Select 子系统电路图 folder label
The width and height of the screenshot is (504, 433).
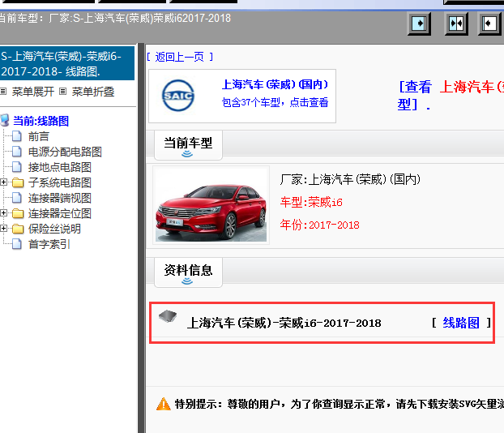(60, 182)
